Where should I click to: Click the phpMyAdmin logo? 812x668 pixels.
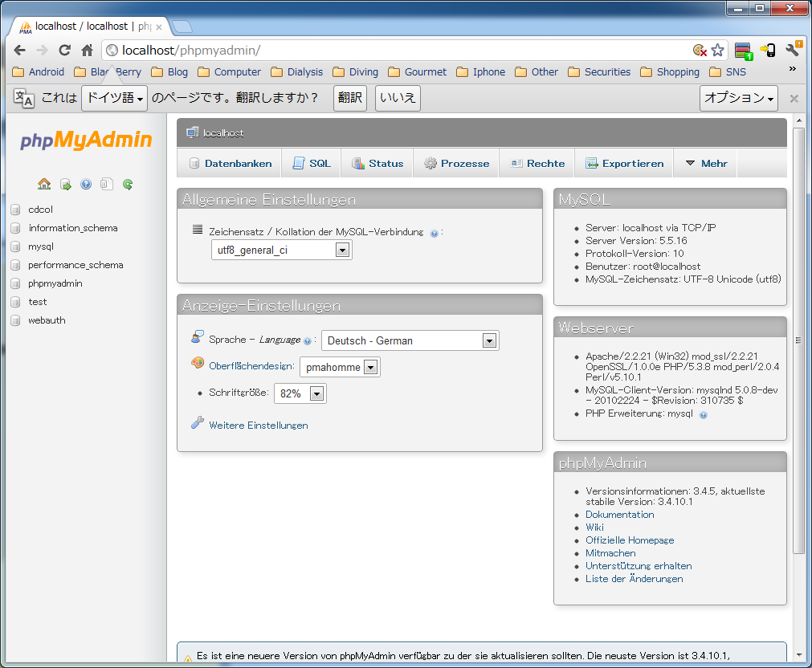tap(86, 140)
